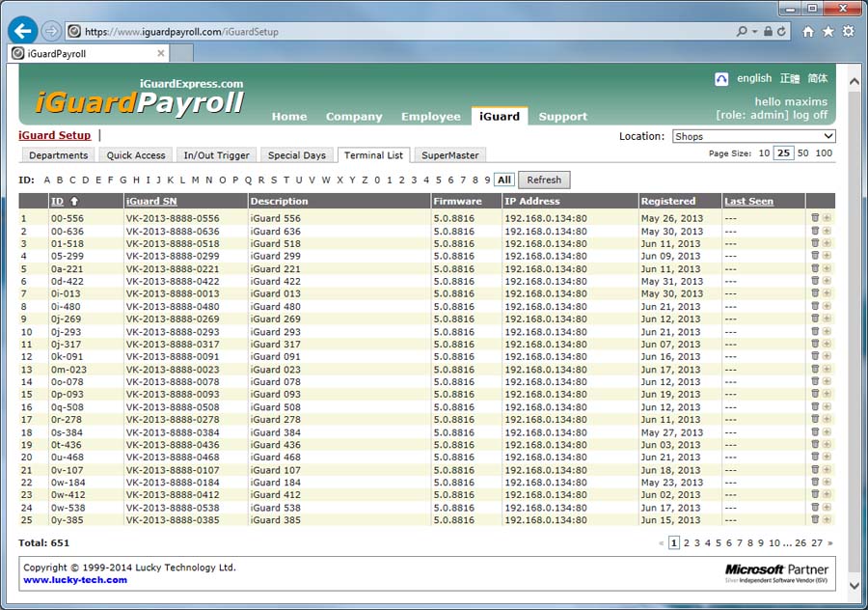Select the Terminal List tab
The height and width of the screenshot is (610, 868).
click(x=373, y=155)
